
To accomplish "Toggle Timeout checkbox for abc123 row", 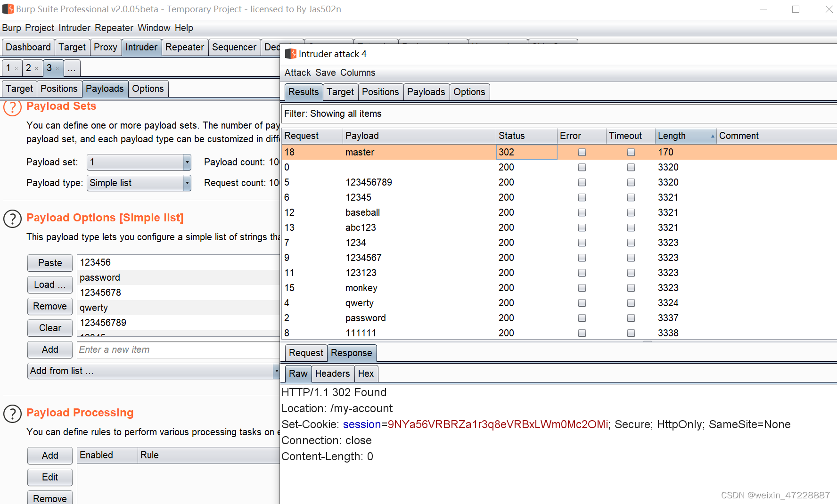I will click(631, 228).
